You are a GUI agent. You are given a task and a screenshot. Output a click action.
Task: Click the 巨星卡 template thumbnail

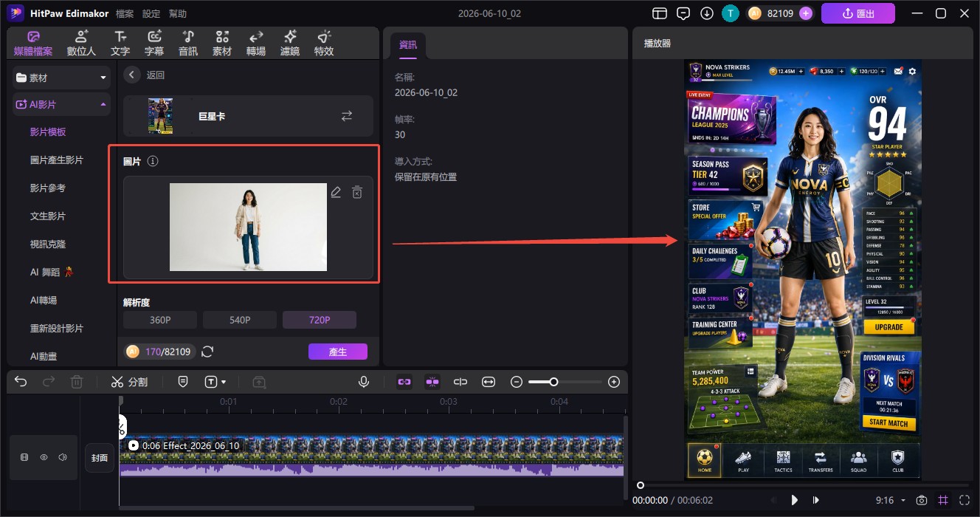coord(160,116)
